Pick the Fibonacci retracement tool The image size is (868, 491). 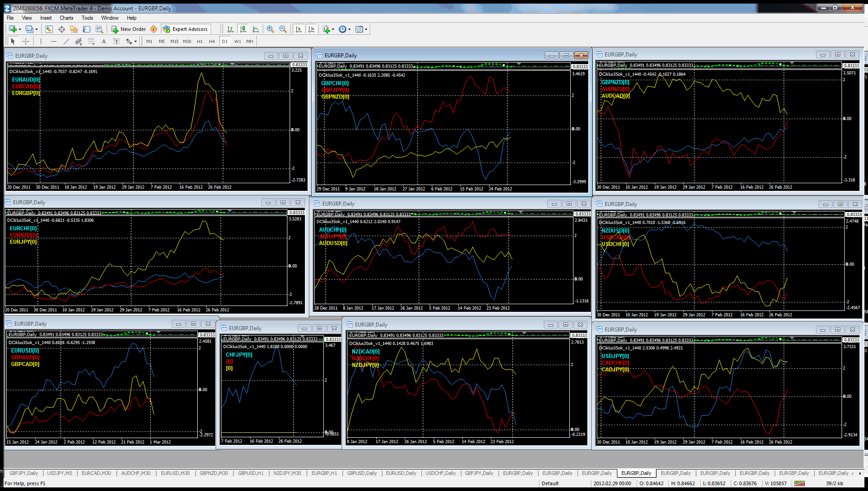point(91,41)
